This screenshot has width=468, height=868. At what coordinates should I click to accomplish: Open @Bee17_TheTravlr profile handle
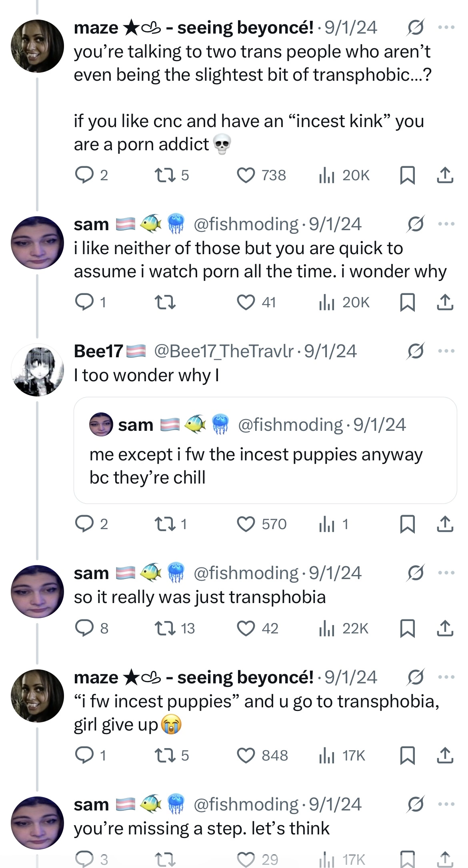pos(224,351)
